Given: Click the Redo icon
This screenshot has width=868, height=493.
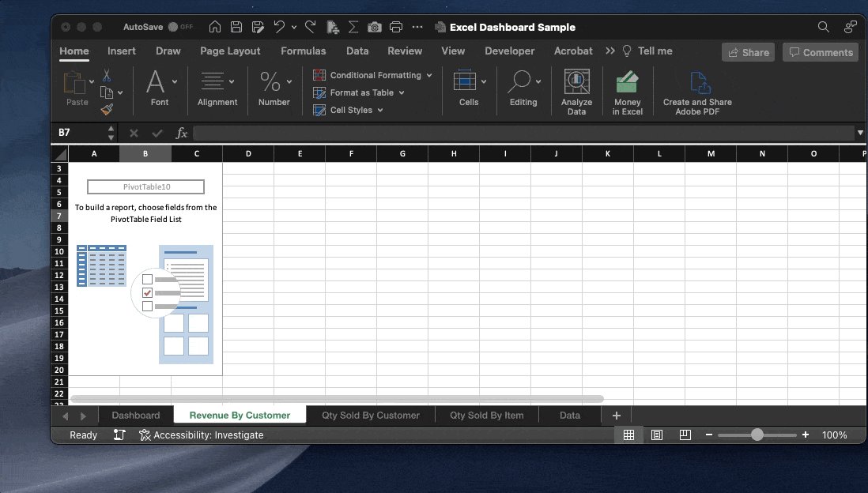Looking at the screenshot, I should coord(310,26).
